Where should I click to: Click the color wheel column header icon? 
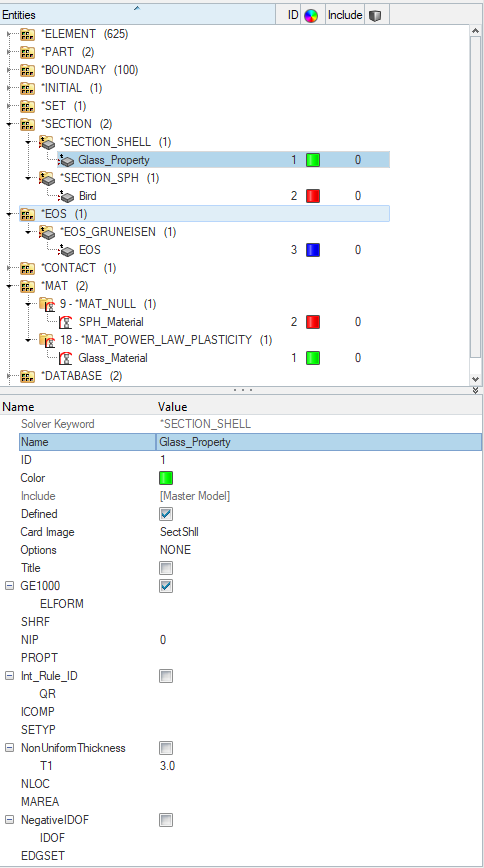(311, 16)
